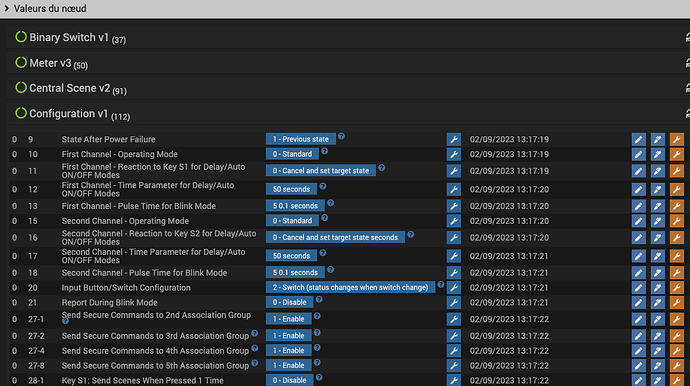Click blue wrench beside State After Power Failure
This screenshot has width=690, height=386.
[454, 140]
